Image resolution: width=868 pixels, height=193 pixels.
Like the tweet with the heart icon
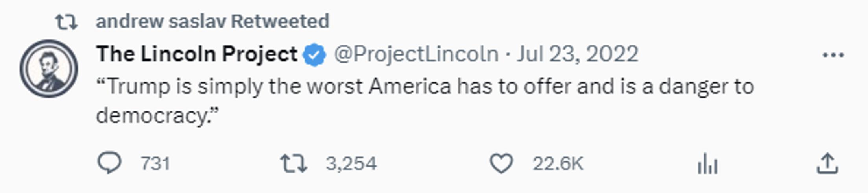point(501,163)
